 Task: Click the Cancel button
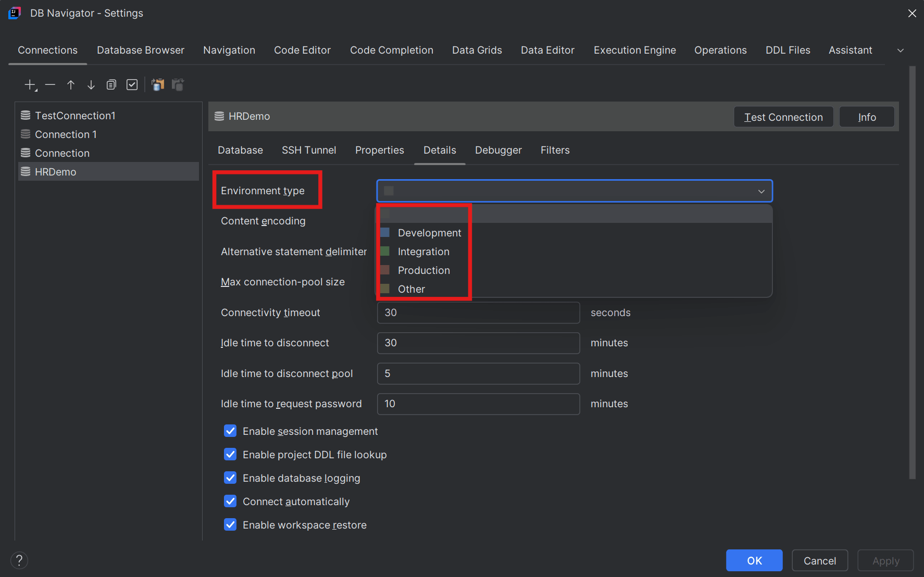click(820, 560)
